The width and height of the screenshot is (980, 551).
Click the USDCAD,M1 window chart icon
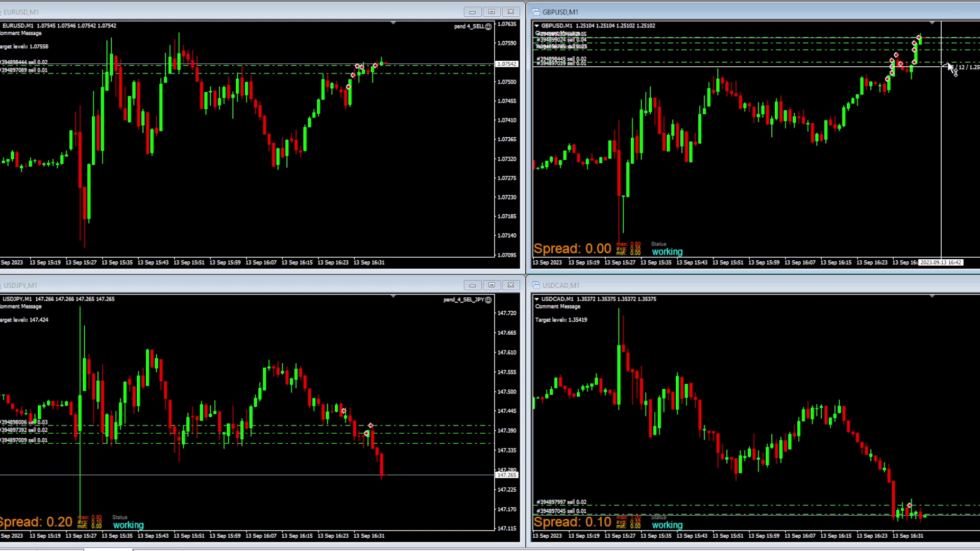coord(536,286)
